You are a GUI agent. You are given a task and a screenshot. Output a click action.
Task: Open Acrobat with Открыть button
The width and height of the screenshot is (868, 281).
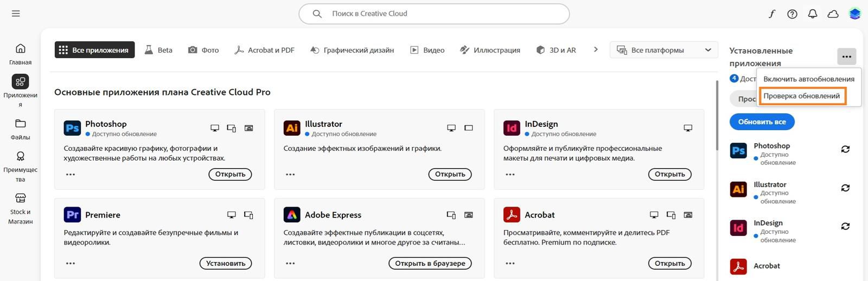coord(669,263)
